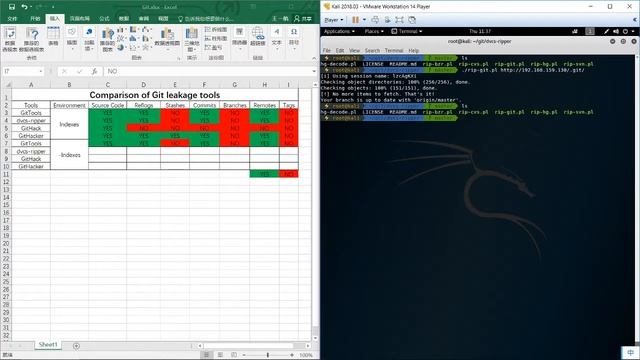The image size is (640, 360).
Task: Insert a column chart from chart gallery
Action: 120,30
